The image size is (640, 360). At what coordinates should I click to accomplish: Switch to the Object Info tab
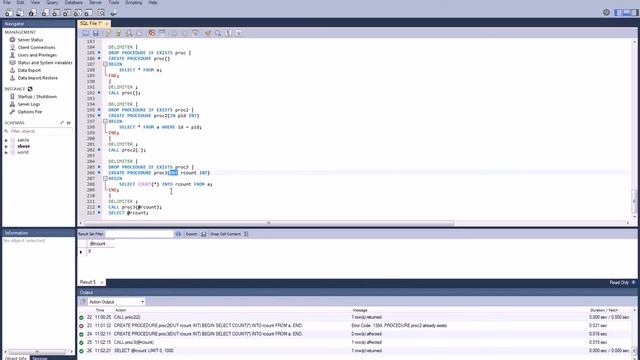[x=16, y=358]
